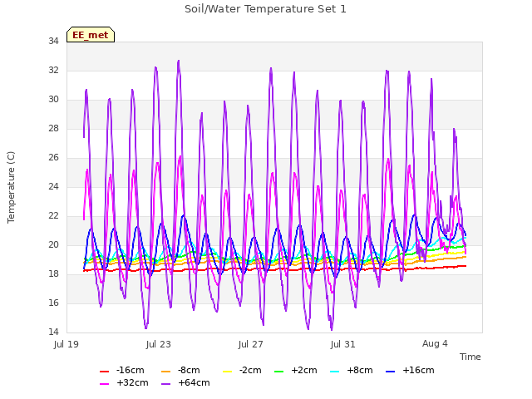Click the chart title Soil/Water Temperature Set 1
Viewport: 532px width, 399px height.
coord(265,9)
